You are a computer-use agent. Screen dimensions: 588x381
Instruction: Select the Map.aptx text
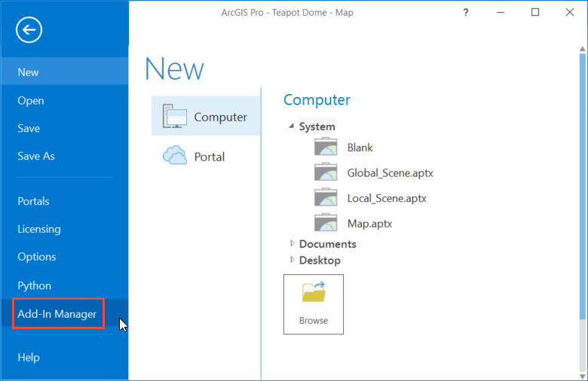coord(369,224)
